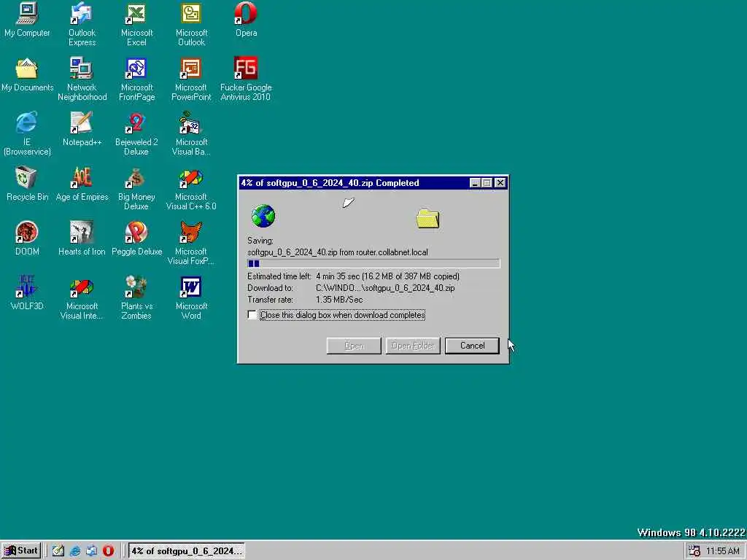Open My Documents folder icon

(x=27, y=75)
